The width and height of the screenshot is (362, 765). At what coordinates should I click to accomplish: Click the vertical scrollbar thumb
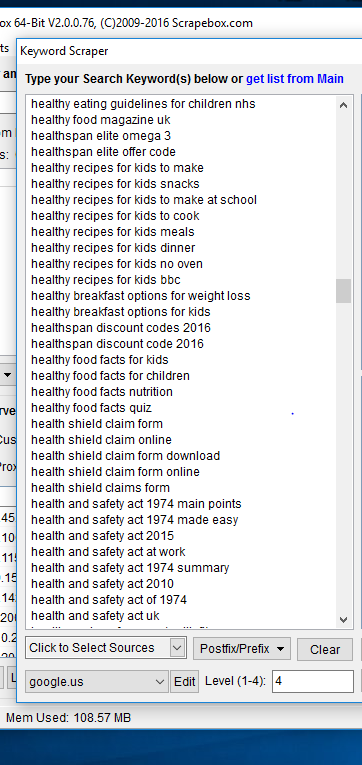pyautogui.click(x=343, y=291)
